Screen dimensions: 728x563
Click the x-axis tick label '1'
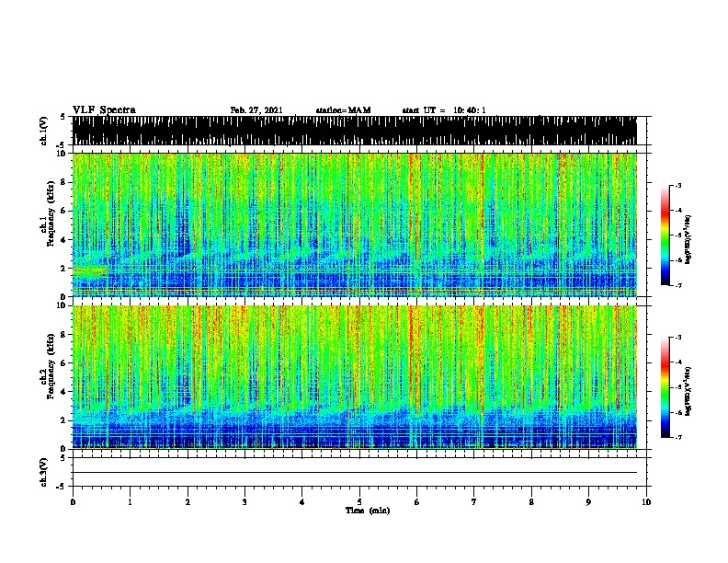(x=130, y=502)
